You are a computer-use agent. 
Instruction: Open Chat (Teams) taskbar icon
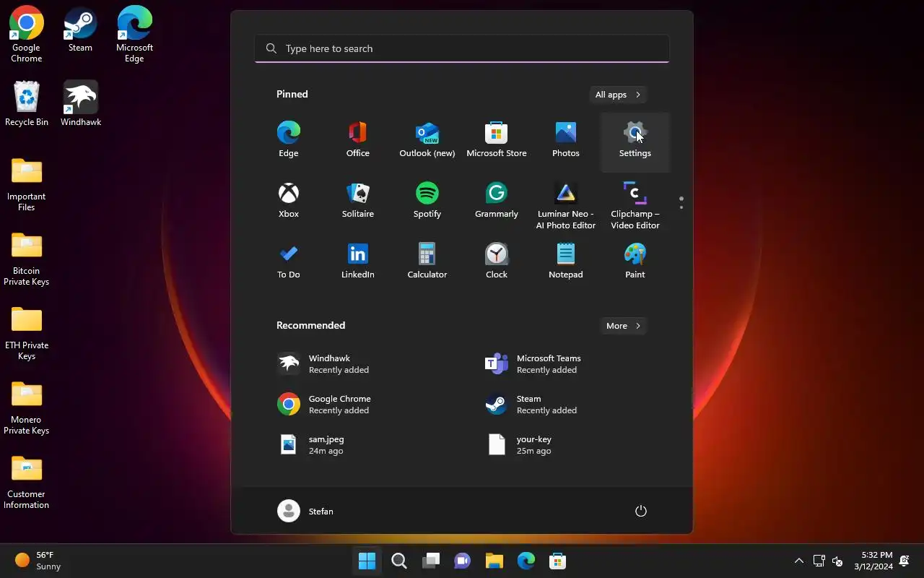[x=463, y=561]
